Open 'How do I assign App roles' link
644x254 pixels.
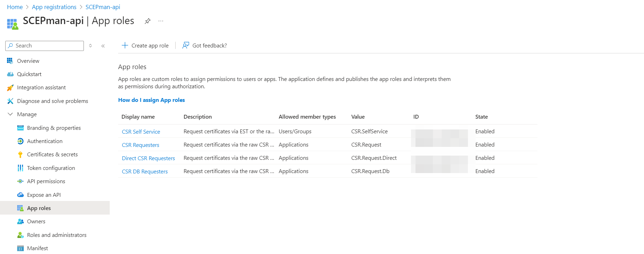click(151, 100)
